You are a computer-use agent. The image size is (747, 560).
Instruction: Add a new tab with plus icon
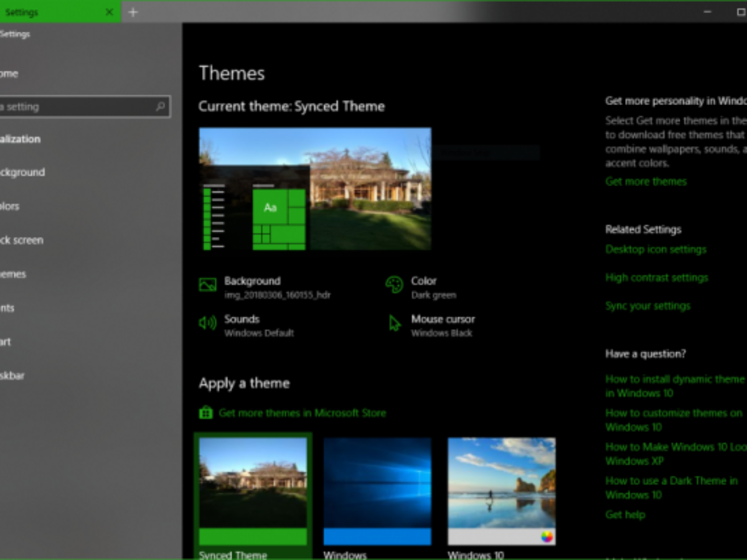click(x=133, y=12)
